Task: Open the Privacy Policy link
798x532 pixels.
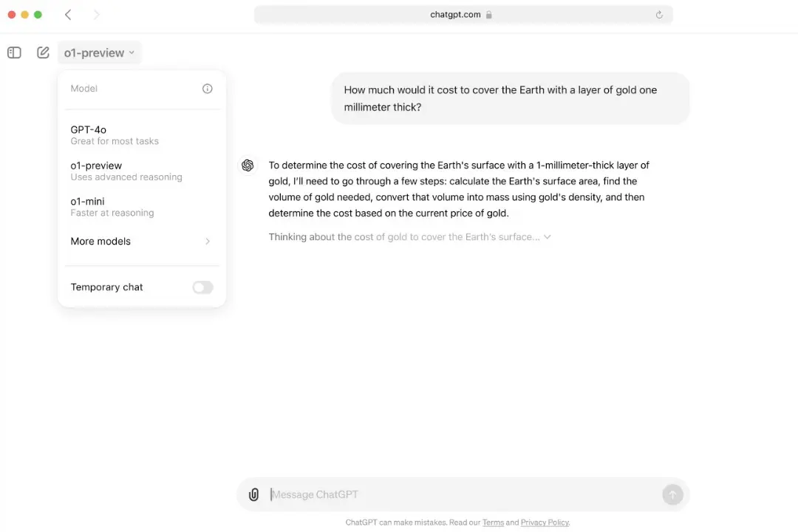Action: pyautogui.click(x=545, y=522)
